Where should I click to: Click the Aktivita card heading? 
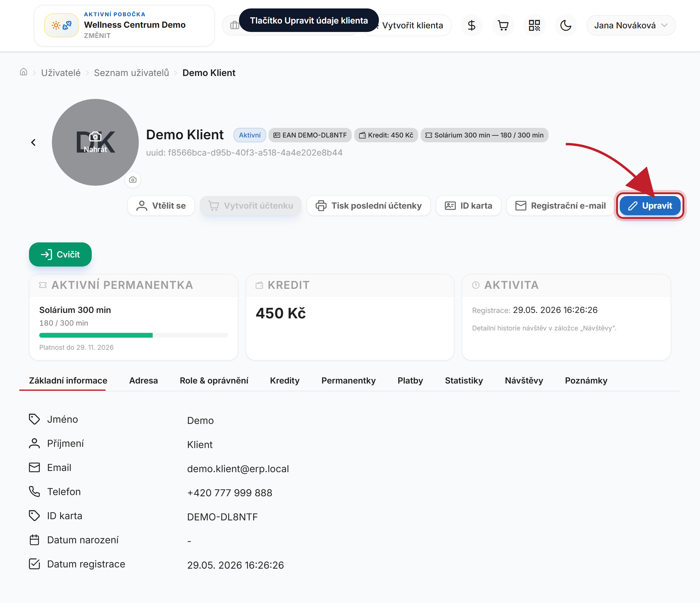(511, 285)
